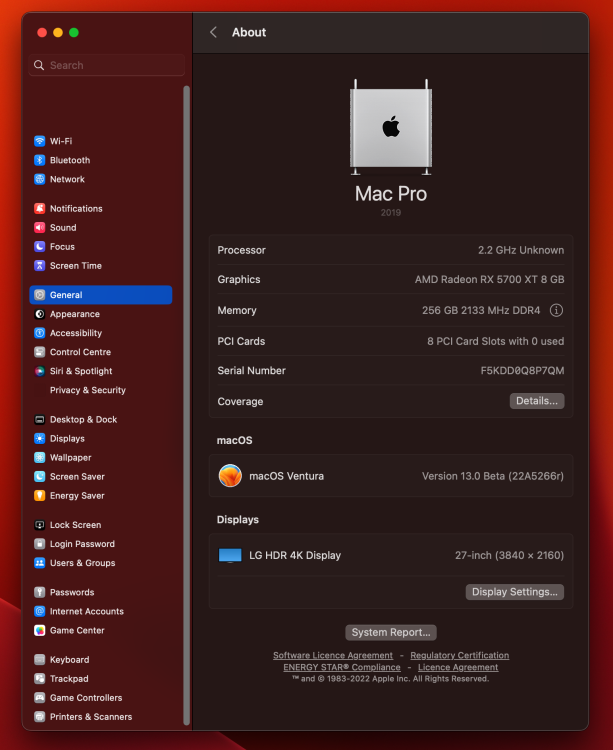Image resolution: width=613 pixels, height=750 pixels.
Task: Click the macOS Ventura logo icon
Action: pyautogui.click(x=230, y=476)
